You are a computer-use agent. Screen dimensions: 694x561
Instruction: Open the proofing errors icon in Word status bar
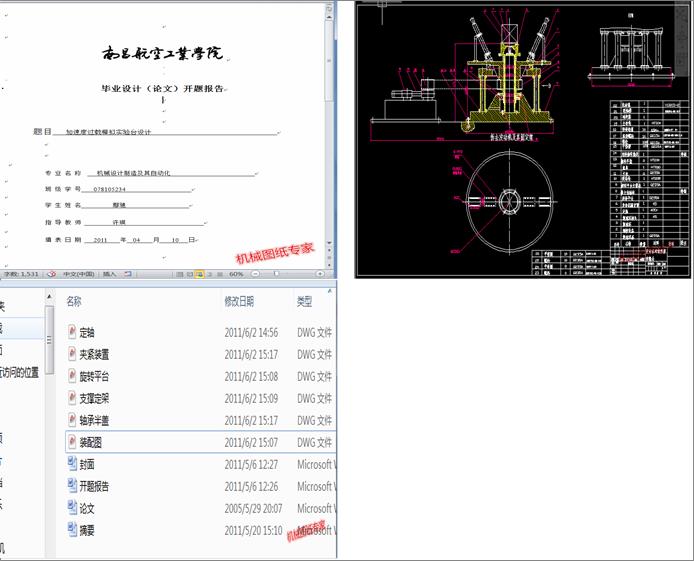[51, 274]
